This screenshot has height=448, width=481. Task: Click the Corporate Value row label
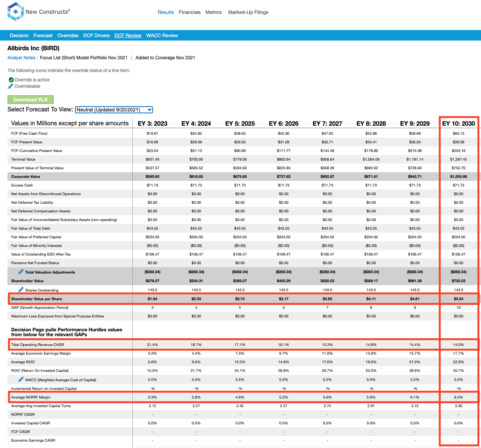coord(25,177)
